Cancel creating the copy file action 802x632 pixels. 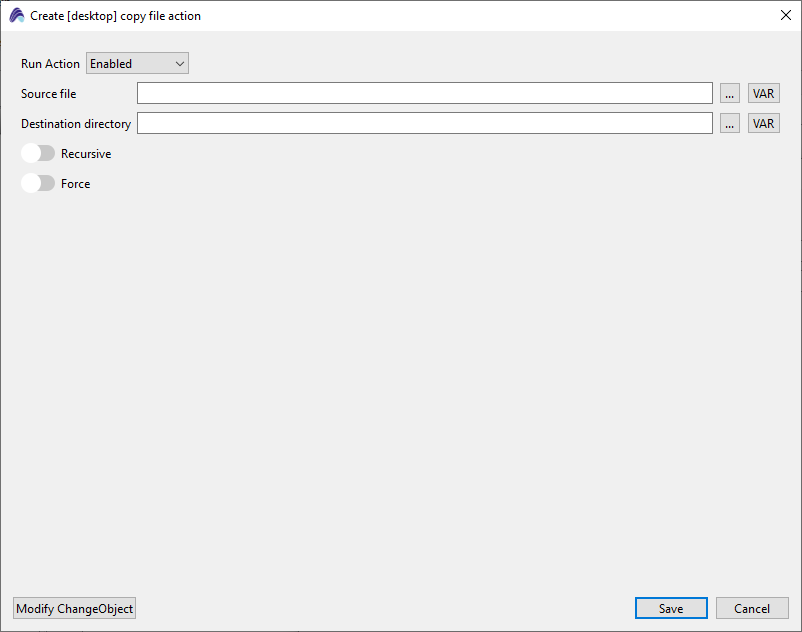click(x=752, y=609)
